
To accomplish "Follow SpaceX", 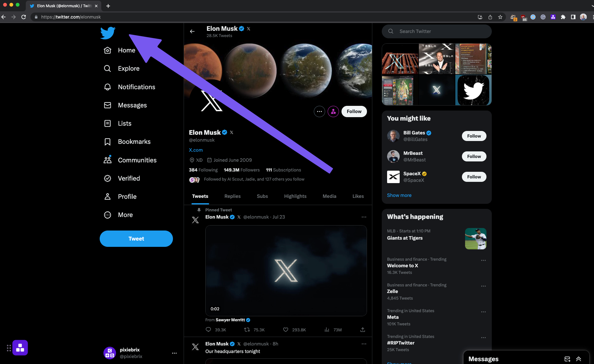I will [474, 177].
